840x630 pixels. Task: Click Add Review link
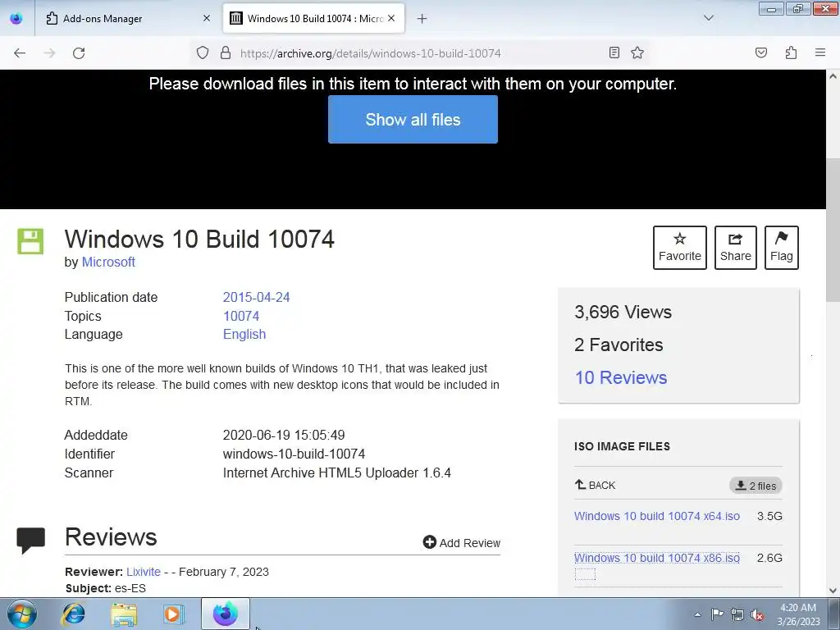(x=461, y=543)
